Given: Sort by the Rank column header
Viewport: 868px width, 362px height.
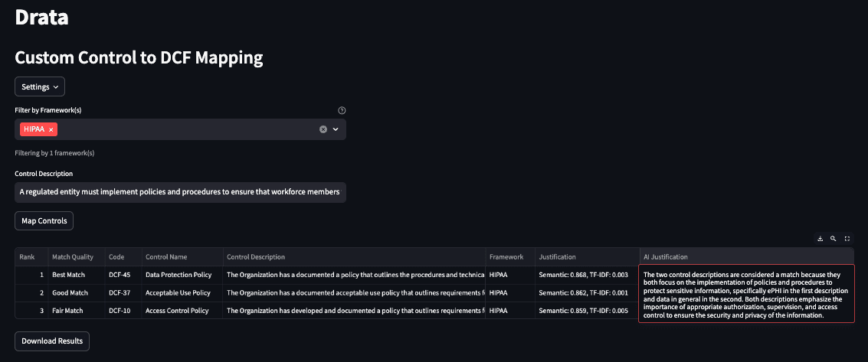Looking at the screenshot, I should click(31, 257).
